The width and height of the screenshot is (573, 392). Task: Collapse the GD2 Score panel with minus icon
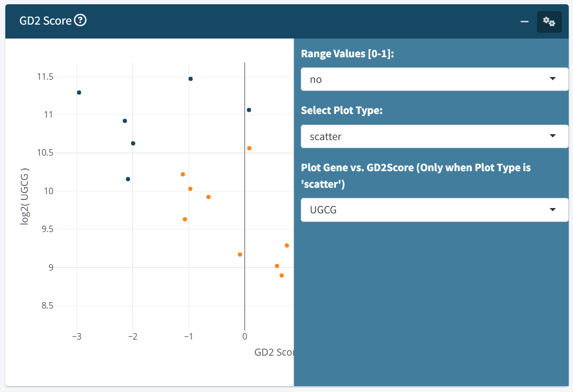(x=524, y=21)
